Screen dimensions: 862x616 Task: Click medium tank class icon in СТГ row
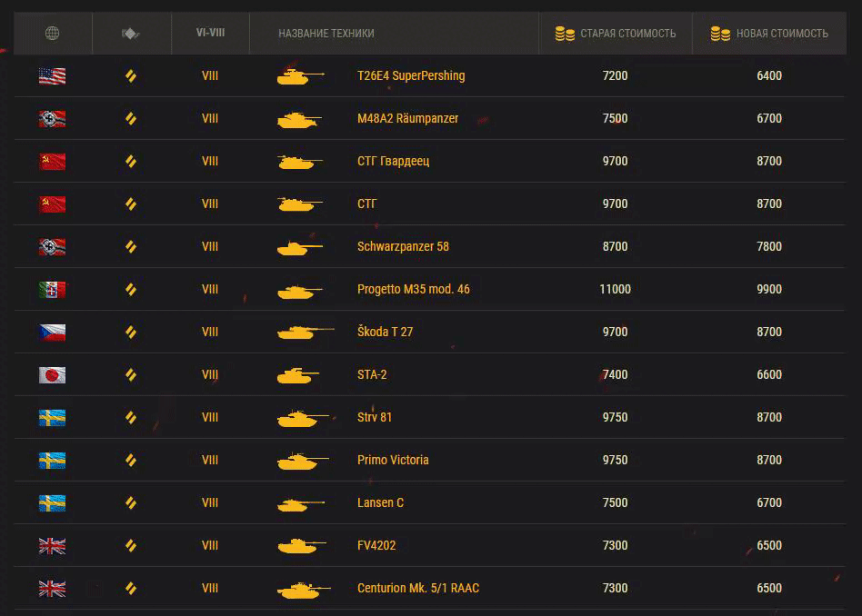click(x=131, y=204)
